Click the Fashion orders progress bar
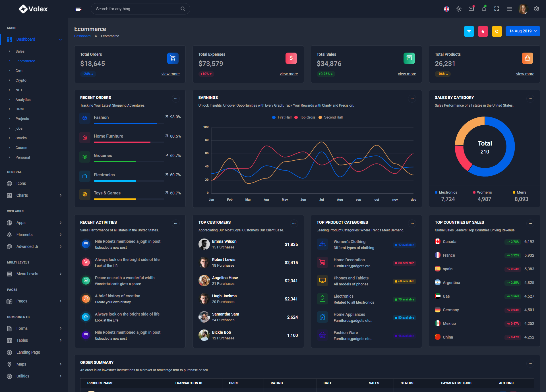 [x=129, y=124]
